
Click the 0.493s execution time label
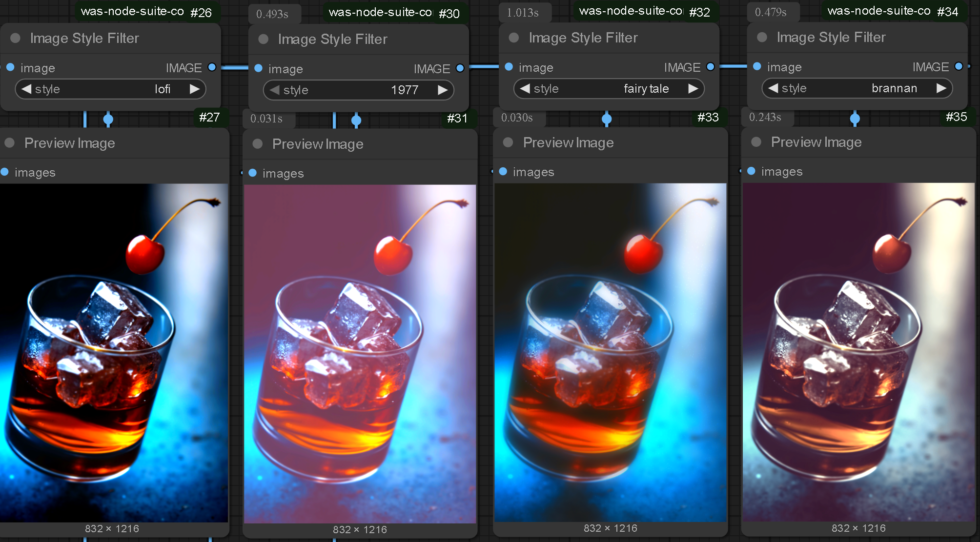[272, 14]
